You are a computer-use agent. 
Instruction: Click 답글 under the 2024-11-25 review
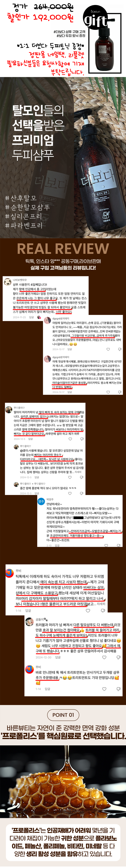tap(32, 317)
